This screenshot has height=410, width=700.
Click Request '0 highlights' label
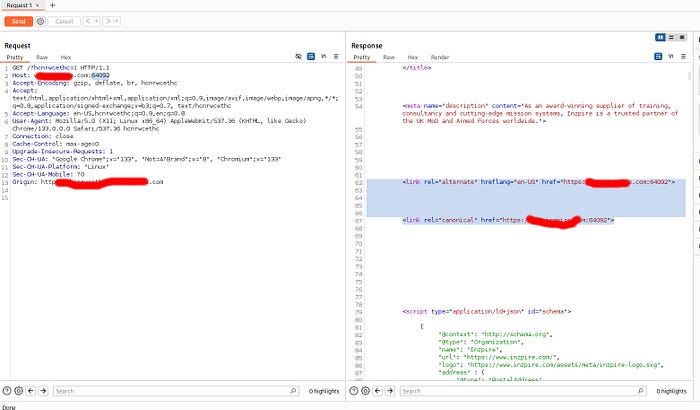pos(324,391)
